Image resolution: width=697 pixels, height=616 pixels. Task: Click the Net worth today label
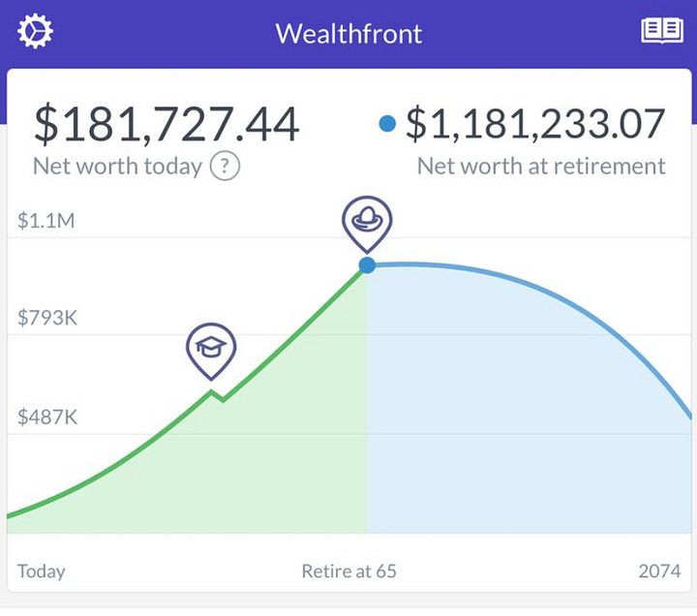[118, 167]
